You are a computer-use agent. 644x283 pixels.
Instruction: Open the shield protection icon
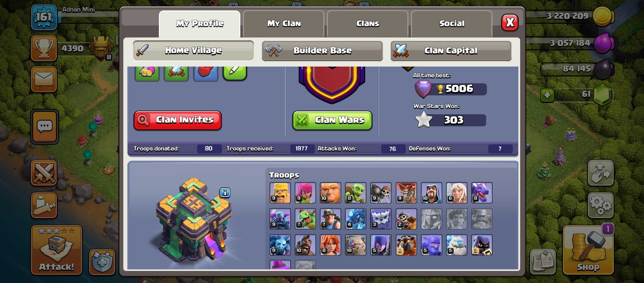click(x=102, y=262)
